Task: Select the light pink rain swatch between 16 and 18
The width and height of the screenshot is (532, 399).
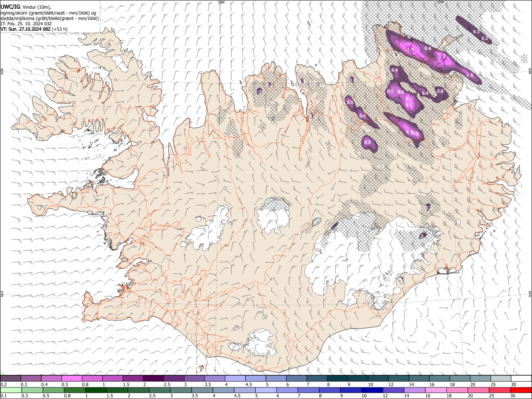Action: tap(436, 390)
